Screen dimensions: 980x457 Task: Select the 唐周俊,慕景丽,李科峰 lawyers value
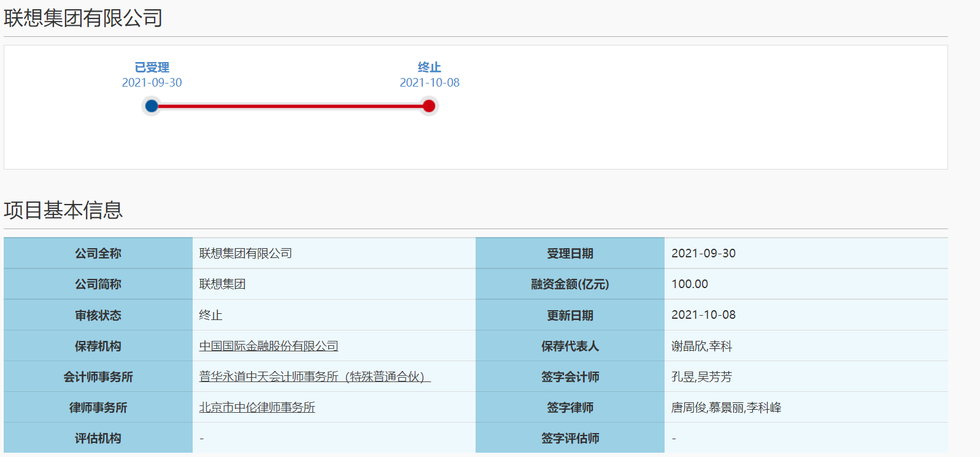726,407
